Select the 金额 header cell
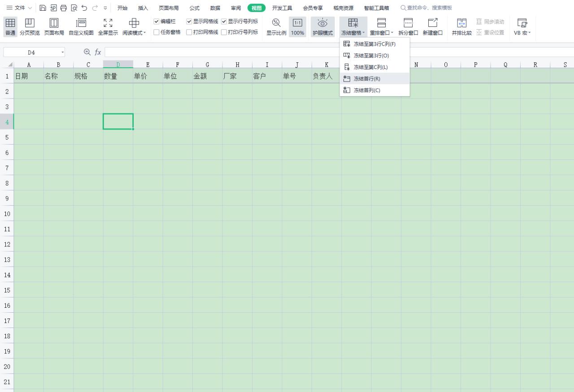The image size is (574, 392). [207, 76]
